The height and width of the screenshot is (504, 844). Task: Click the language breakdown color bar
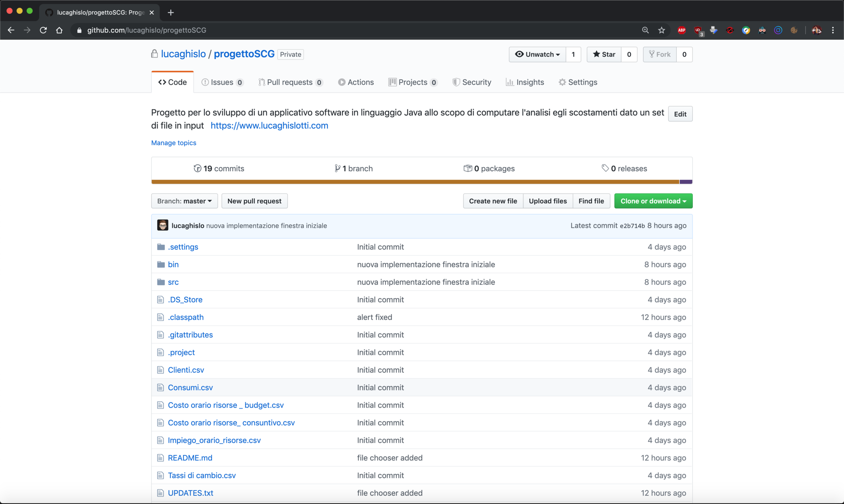pos(415,182)
